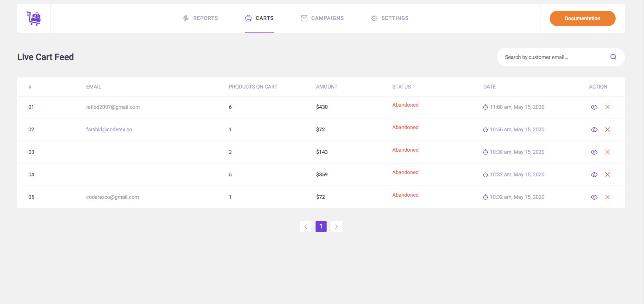View cart details for farshid@coderex.co
644x304 pixels.
pyautogui.click(x=594, y=129)
